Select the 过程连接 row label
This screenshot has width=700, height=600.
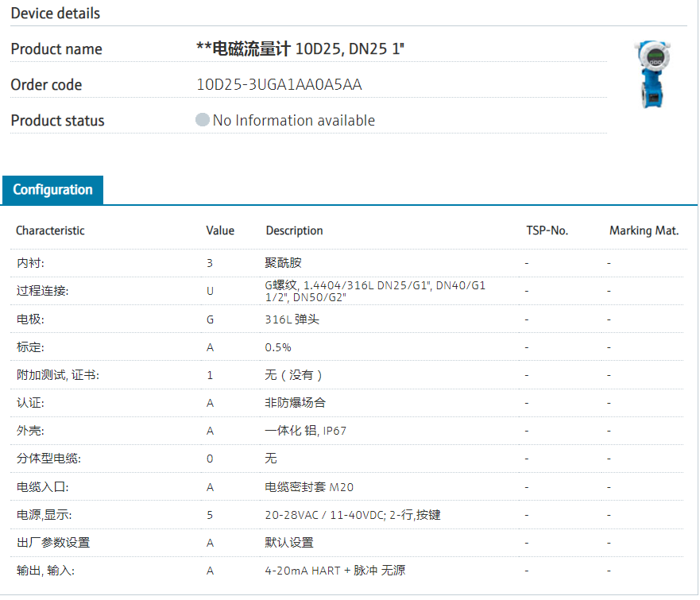pos(42,291)
